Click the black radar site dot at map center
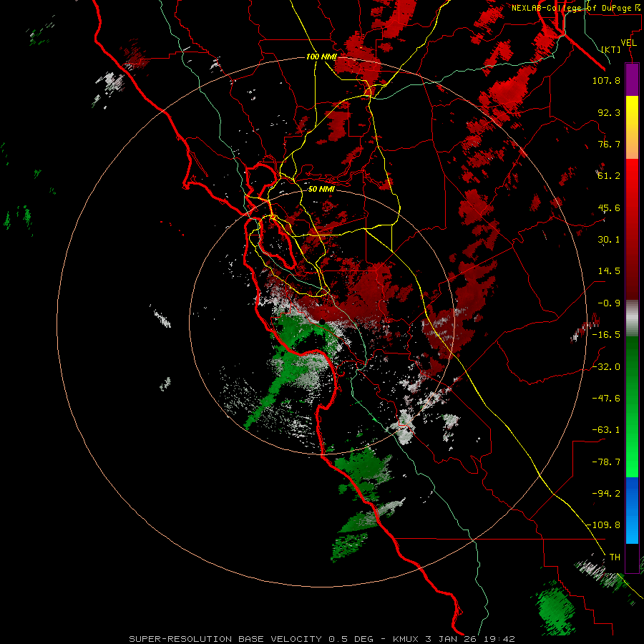Screen dimensions: 644x644 click(322, 321)
